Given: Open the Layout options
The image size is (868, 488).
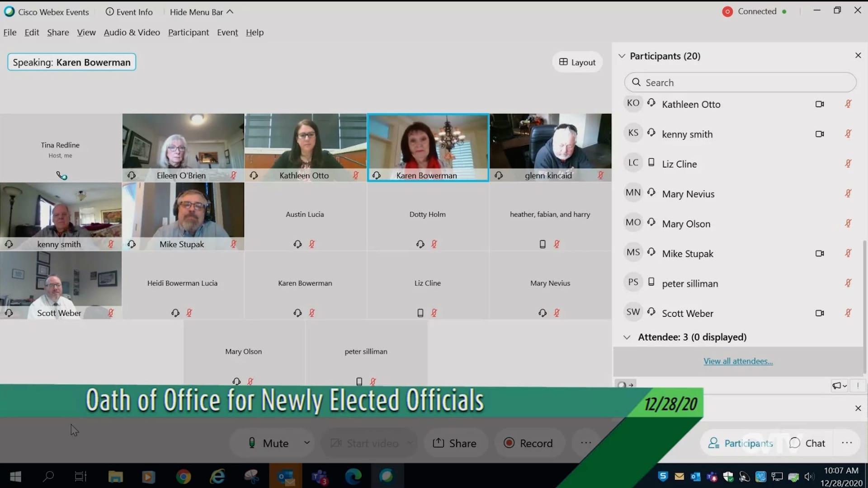Looking at the screenshot, I should point(577,62).
